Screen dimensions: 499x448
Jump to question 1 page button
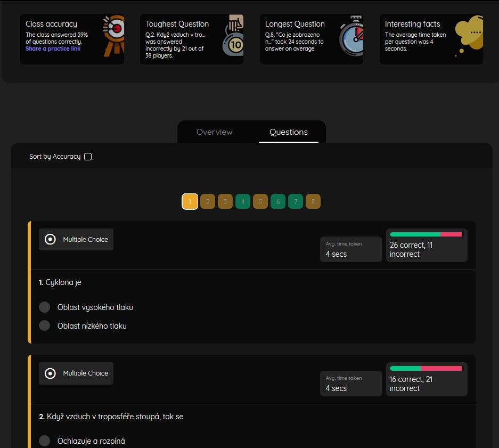tap(190, 202)
